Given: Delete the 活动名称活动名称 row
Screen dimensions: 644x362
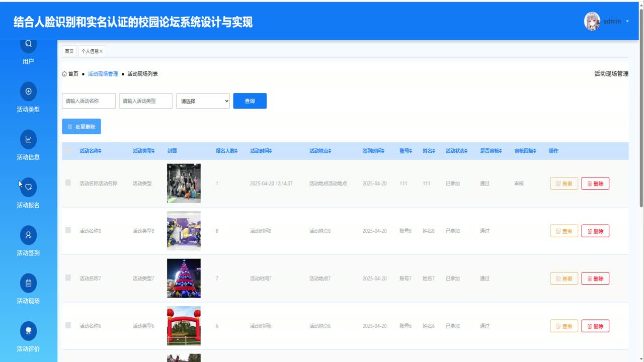Looking at the screenshot, I should [595, 184].
